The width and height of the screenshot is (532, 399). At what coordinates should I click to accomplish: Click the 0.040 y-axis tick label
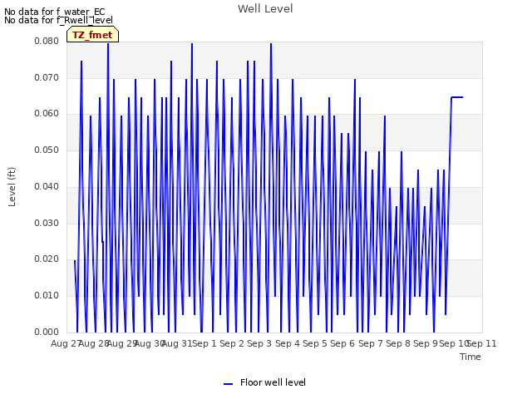point(47,186)
